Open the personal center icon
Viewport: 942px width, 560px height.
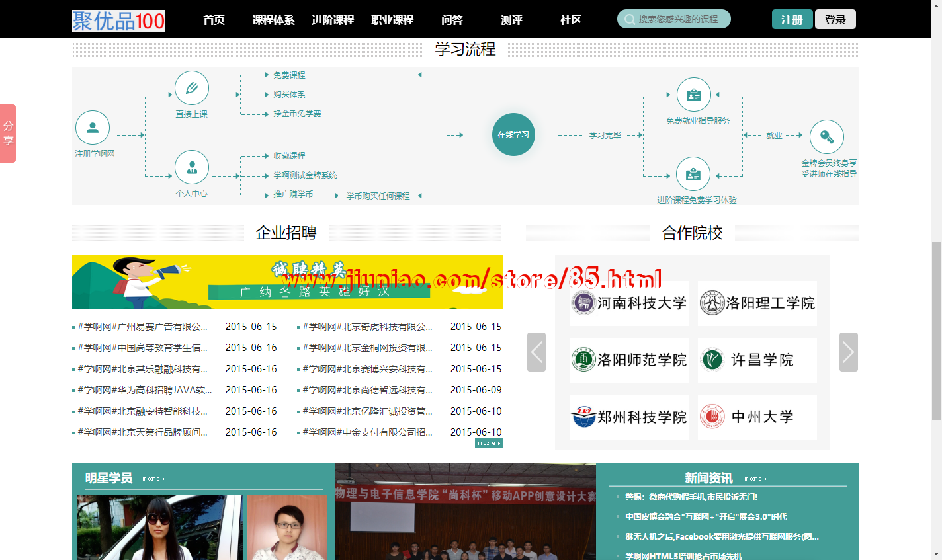click(192, 167)
